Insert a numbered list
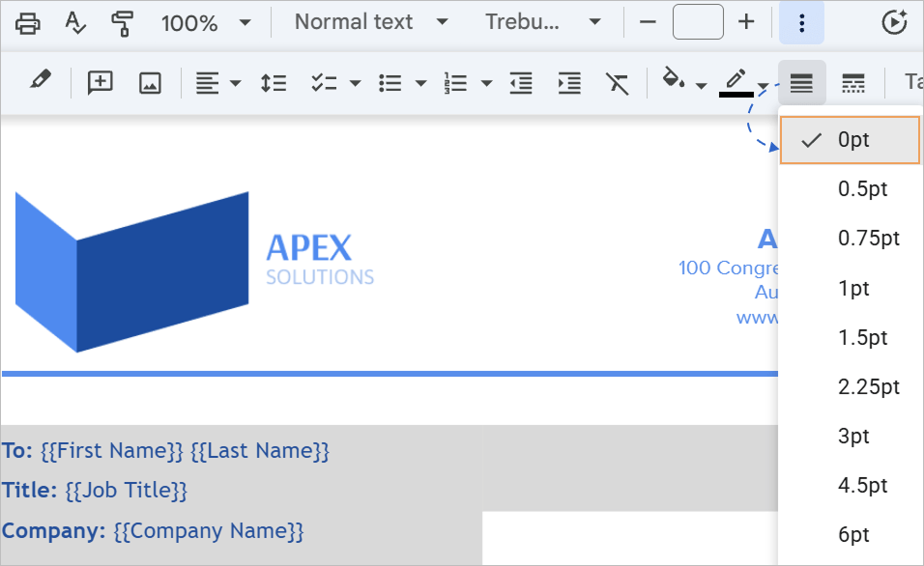This screenshot has height=566, width=924. [455, 83]
